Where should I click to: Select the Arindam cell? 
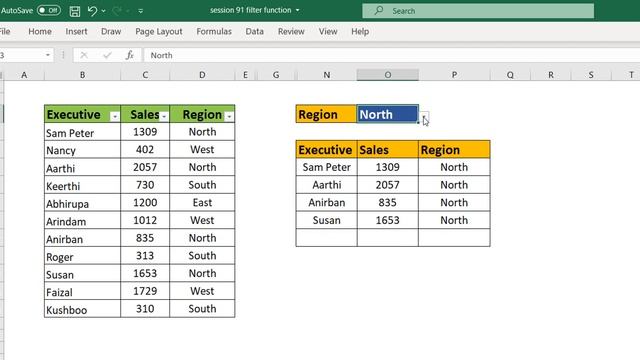(82, 221)
